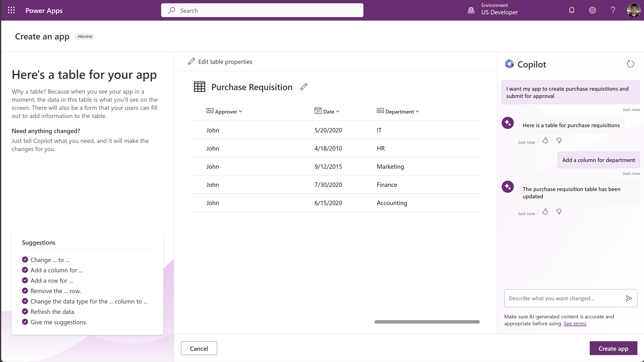Open the Approver column dropdown
Viewport: 644px width, 362px height.
click(241, 111)
